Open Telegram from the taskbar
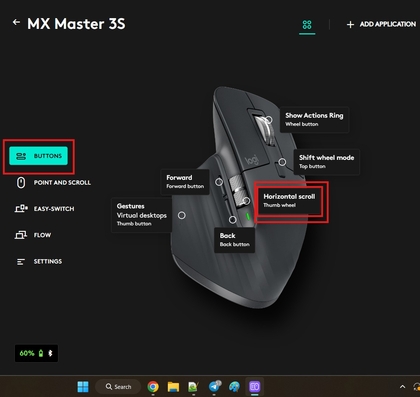Image resolution: width=420 pixels, height=397 pixels. click(x=214, y=387)
